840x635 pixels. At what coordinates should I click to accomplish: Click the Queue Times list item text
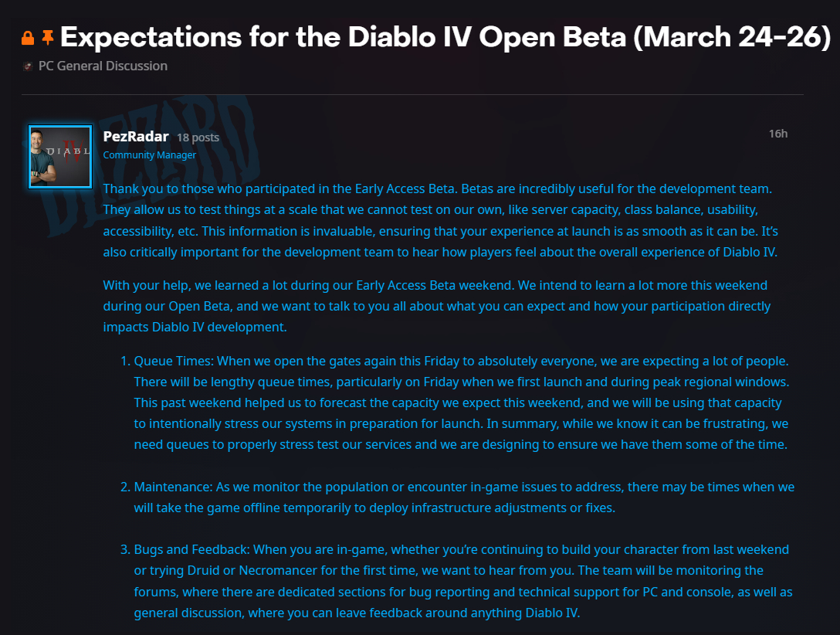[463, 402]
